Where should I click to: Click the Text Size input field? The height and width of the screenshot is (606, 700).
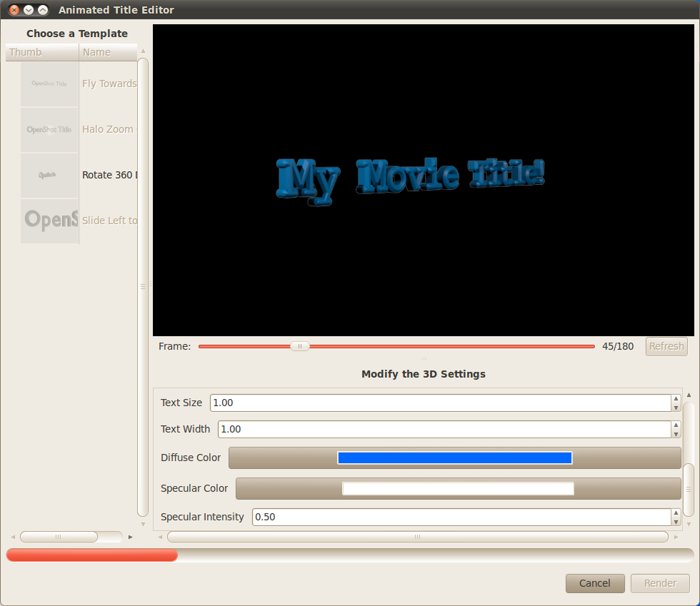coord(439,403)
